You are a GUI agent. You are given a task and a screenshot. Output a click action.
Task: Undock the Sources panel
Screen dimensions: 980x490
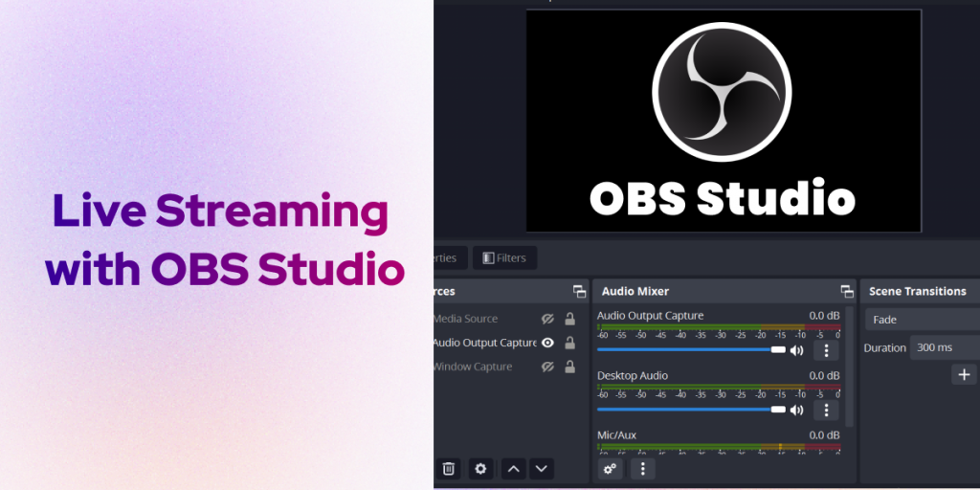(x=579, y=291)
